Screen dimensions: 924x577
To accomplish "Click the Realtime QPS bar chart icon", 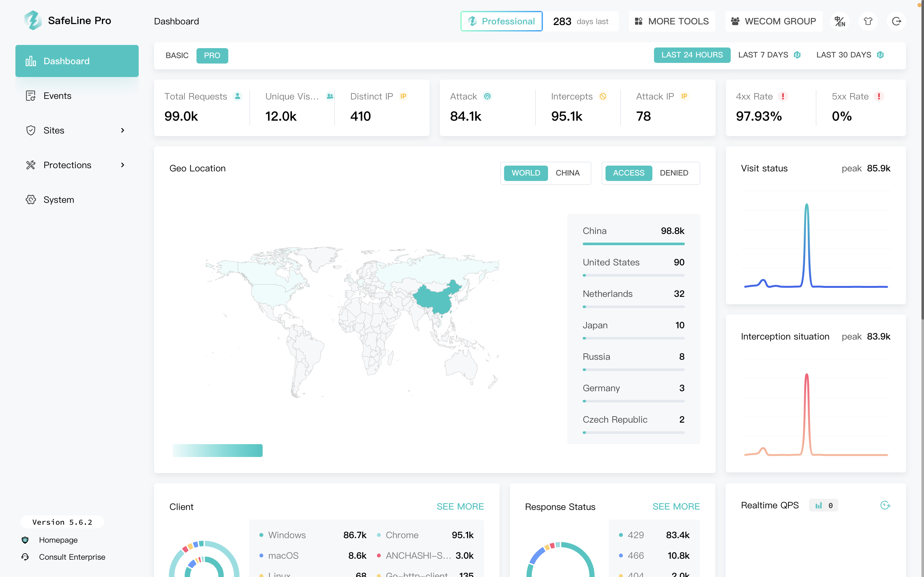I will [x=819, y=506].
